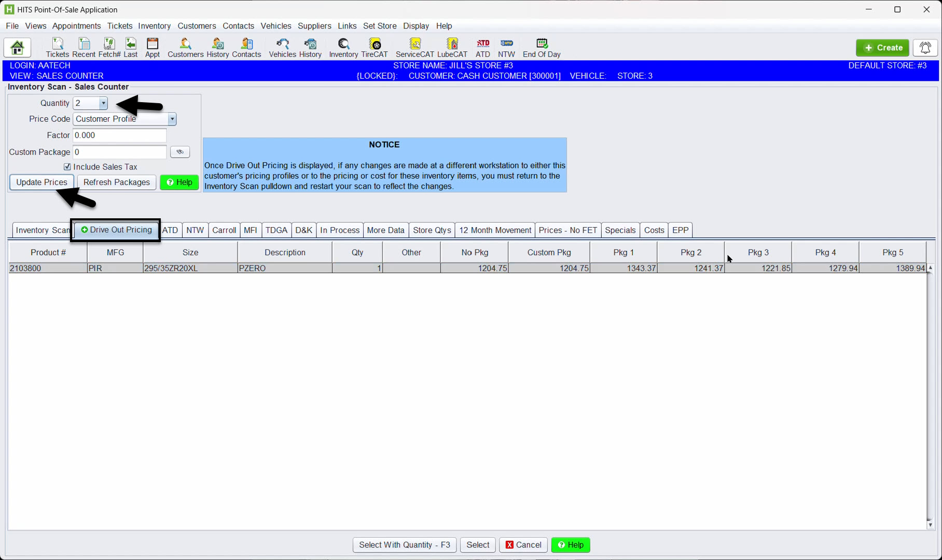
Task: Click into the Factor input field
Action: (119, 135)
